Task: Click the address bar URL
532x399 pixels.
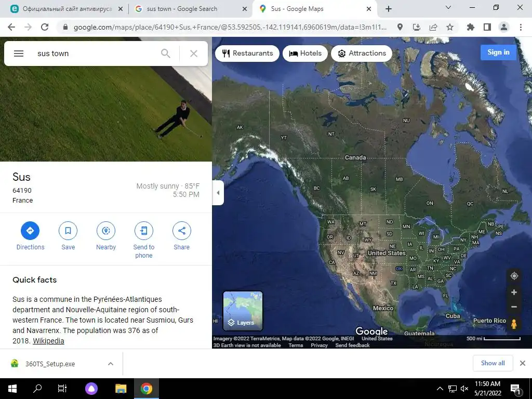Action: pyautogui.click(x=230, y=27)
